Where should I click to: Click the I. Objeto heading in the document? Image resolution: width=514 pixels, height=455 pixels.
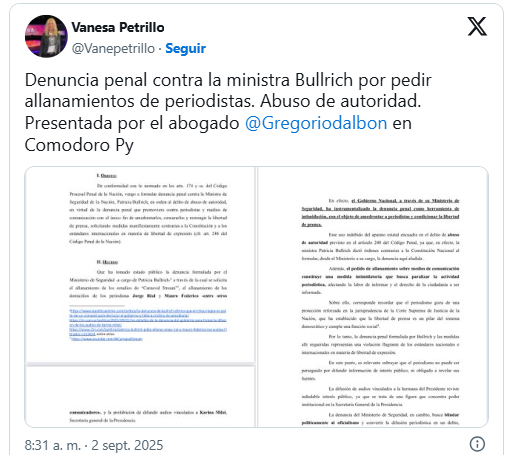pyautogui.click(x=107, y=175)
